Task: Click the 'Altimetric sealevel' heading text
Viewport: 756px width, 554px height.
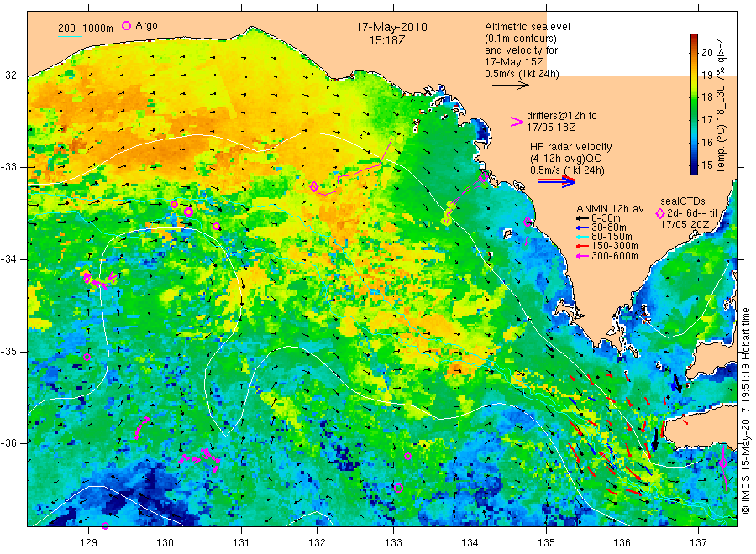Action: click(x=528, y=27)
